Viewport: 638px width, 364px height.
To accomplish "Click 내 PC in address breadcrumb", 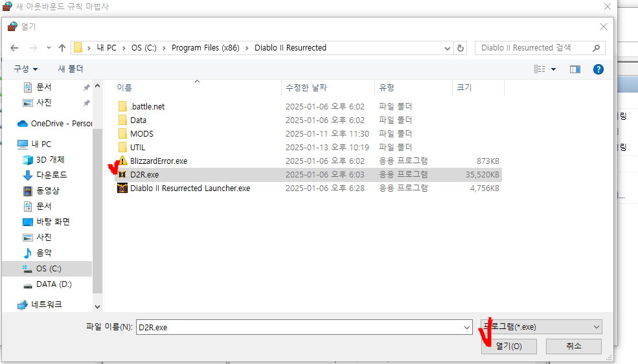I will pos(107,48).
